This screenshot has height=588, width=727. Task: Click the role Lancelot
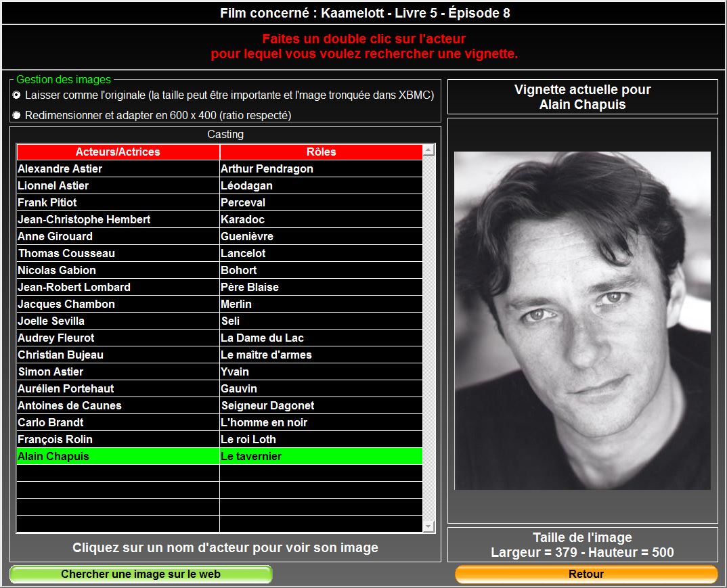[x=322, y=254]
